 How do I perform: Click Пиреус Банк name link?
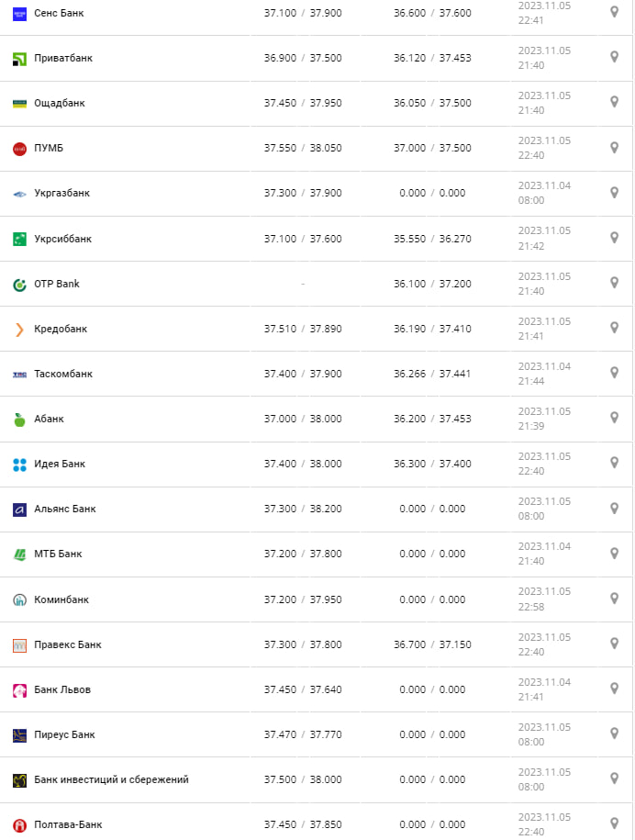(x=64, y=734)
